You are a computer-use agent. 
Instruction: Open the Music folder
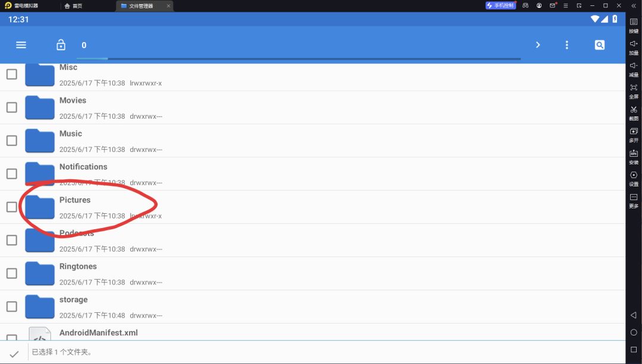pyautogui.click(x=70, y=134)
